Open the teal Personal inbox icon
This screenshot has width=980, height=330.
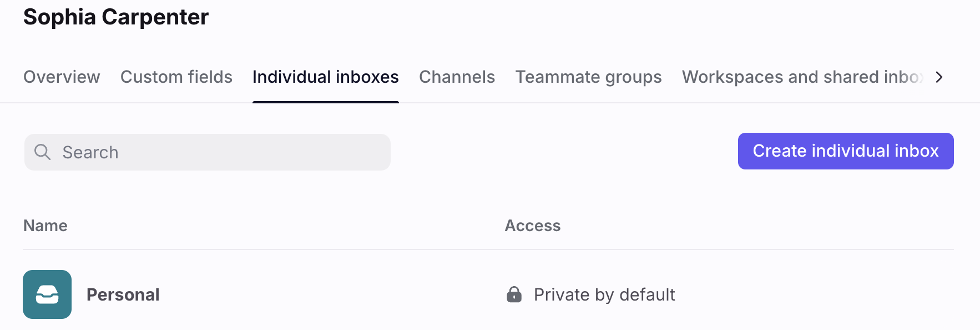coord(47,294)
